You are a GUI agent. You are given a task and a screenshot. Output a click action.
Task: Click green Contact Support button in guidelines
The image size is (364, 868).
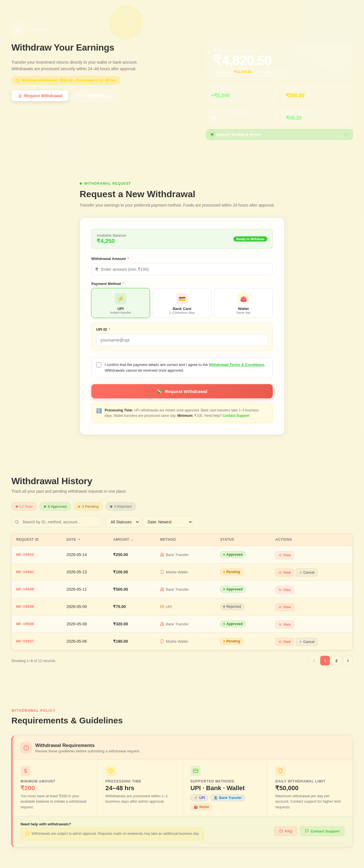click(x=322, y=831)
